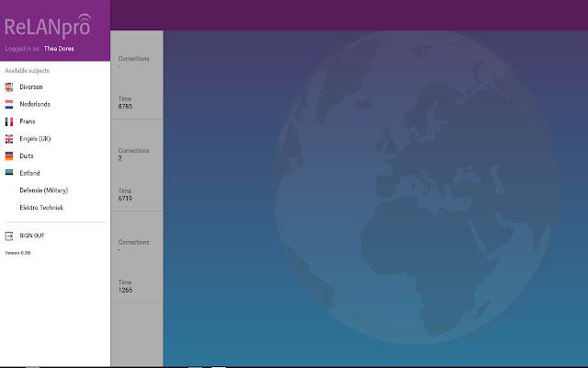This screenshot has height=368, width=588.
Task: Choose the Engels (UK) subject label
Action: tap(35, 139)
